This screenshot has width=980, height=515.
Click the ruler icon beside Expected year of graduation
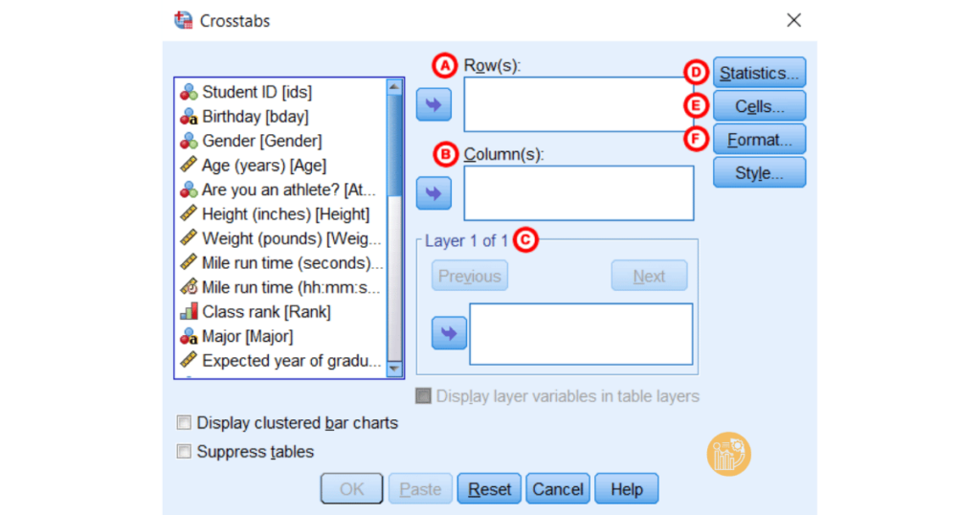[x=189, y=360]
